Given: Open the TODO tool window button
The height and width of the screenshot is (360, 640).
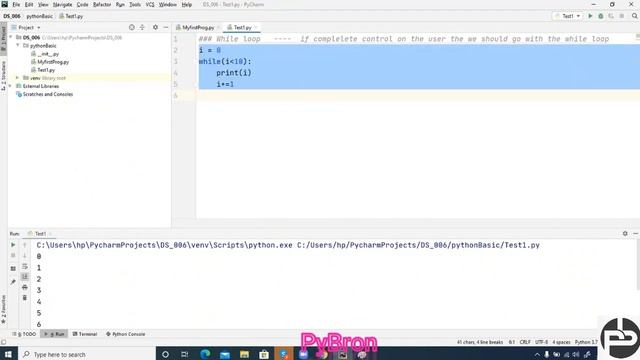Looking at the screenshot, I should click(x=24, y=334).
